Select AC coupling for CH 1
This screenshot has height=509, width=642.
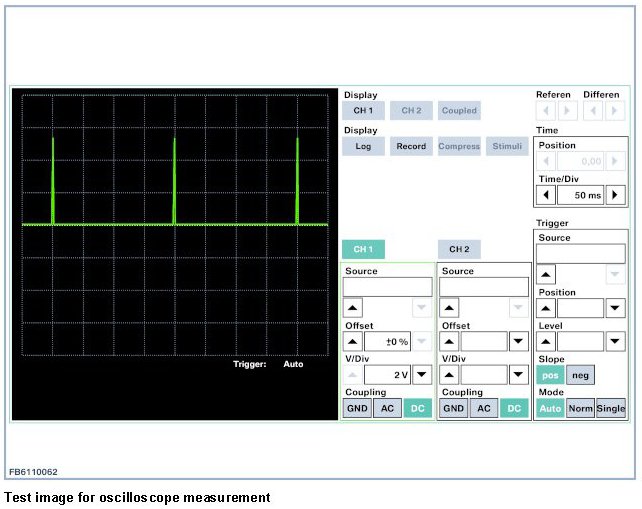coord(387,409)
